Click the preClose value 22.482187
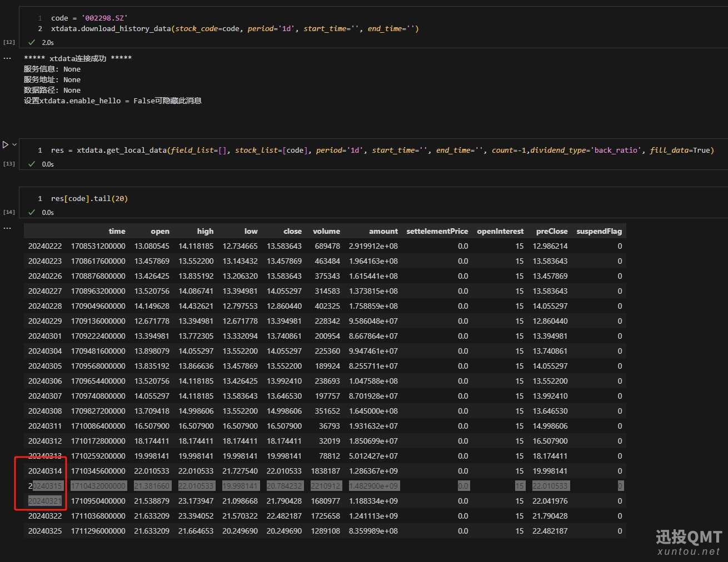 [x=550, y=531]
